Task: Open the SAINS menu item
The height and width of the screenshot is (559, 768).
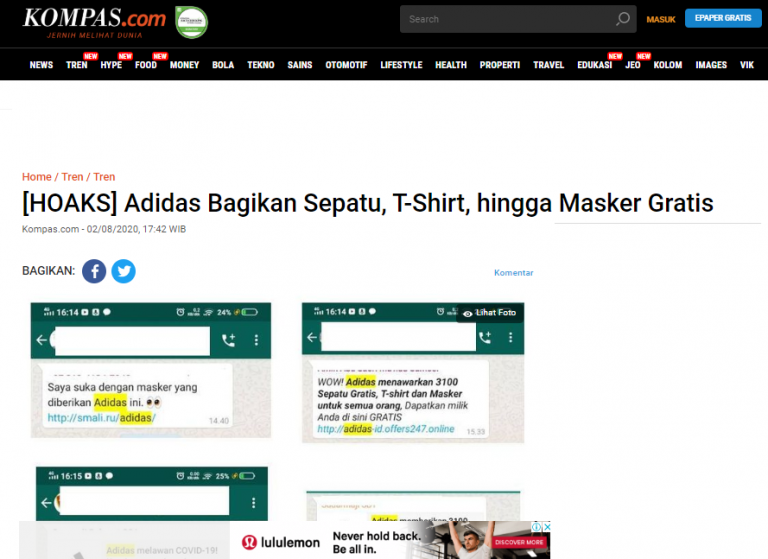Action: pos(300,65)
